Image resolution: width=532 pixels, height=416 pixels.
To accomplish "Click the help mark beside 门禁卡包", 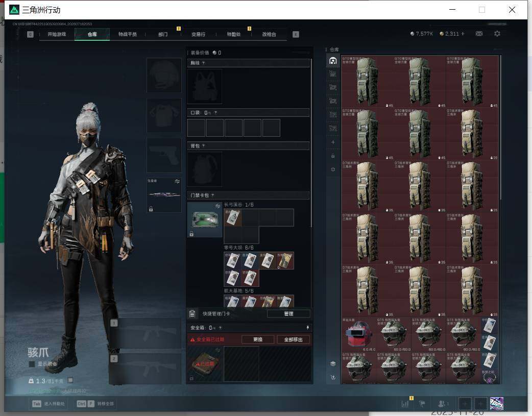I will (x=213, y=195).
